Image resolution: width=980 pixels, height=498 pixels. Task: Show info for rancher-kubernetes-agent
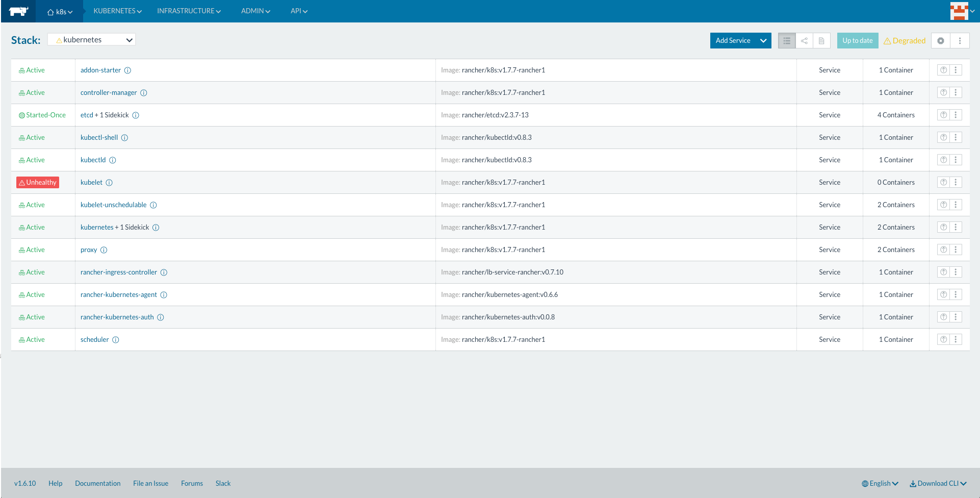coord(164,295)
